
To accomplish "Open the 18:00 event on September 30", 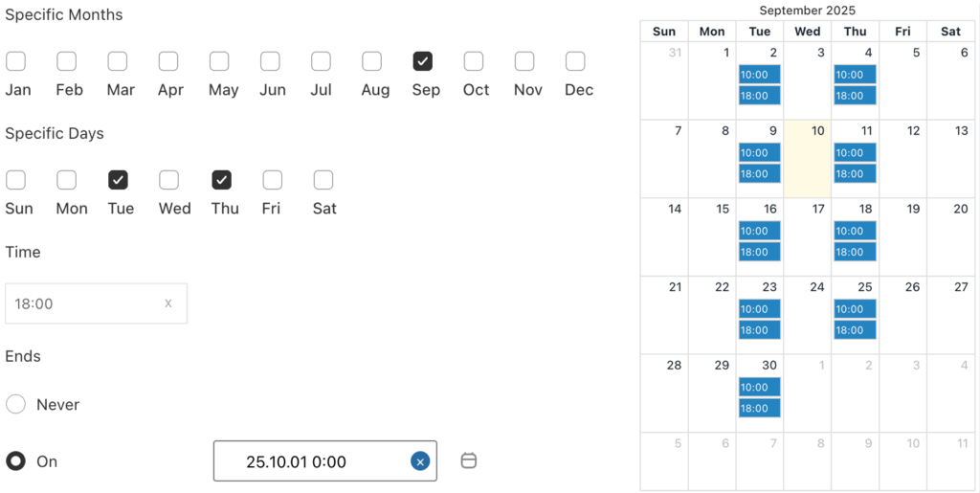I will click(759, 409).
